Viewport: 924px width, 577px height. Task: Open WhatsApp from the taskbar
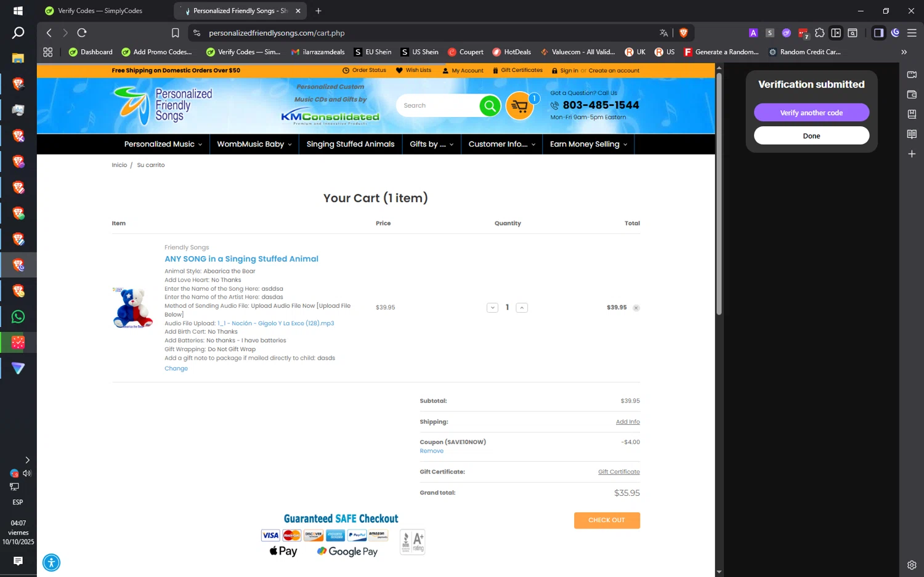[x=18, y=317]
